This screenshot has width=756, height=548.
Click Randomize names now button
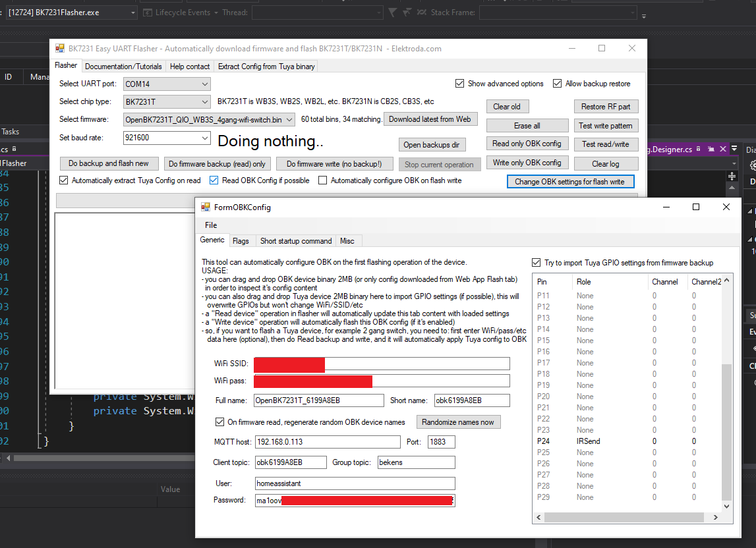458,422
